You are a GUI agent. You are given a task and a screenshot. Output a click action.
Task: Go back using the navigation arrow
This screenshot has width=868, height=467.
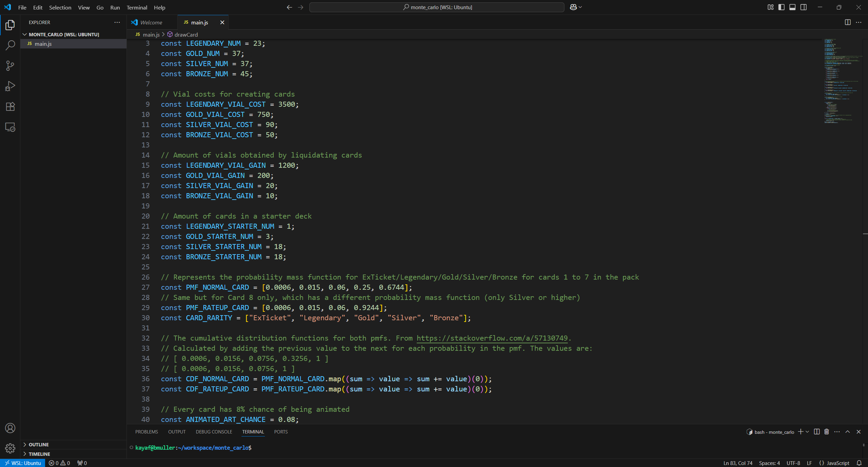coord(289,7)
